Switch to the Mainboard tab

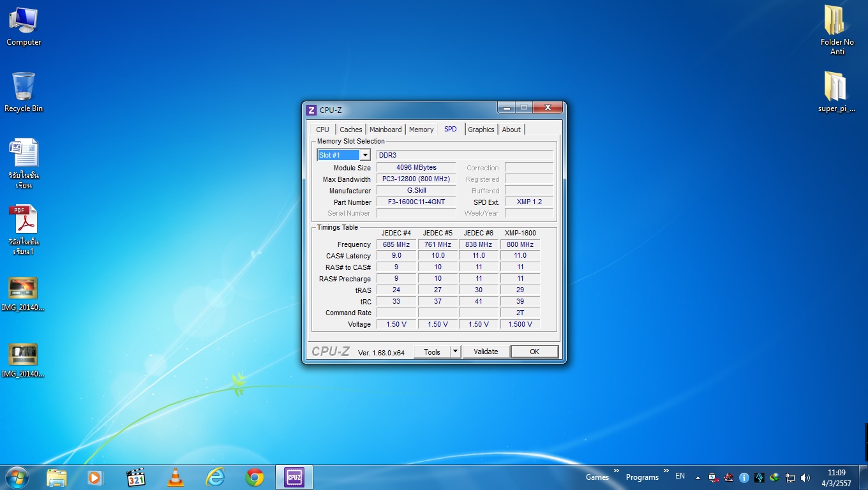(x=385, y=130)
